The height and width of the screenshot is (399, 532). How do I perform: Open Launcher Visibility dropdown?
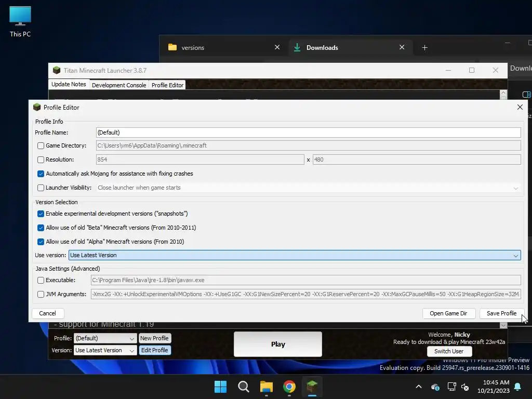coord(309,188)
